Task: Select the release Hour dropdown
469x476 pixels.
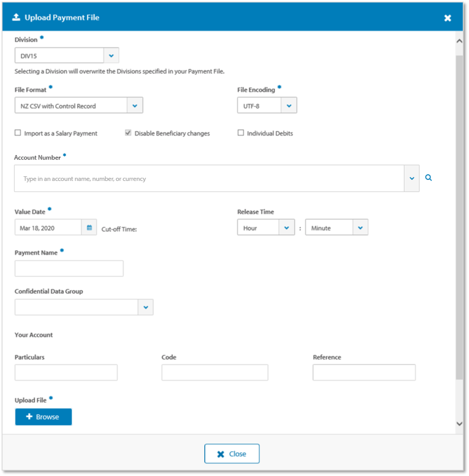Action: point(266,227)
